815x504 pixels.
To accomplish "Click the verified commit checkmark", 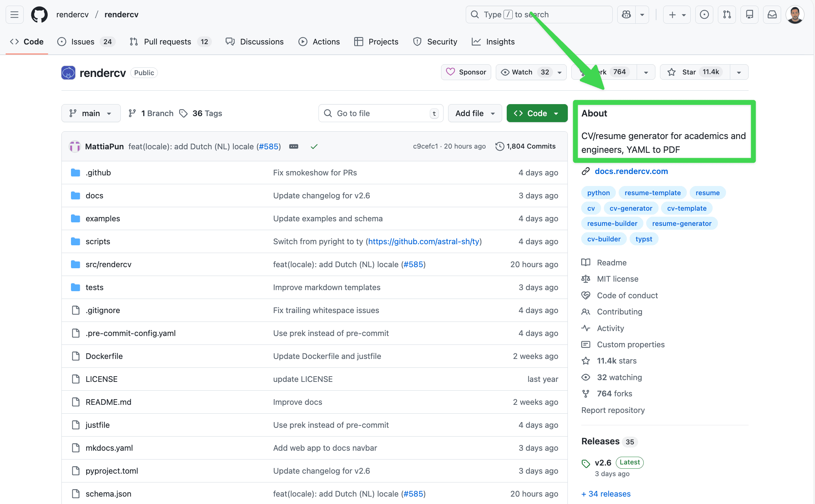I will tap(314, 146).
